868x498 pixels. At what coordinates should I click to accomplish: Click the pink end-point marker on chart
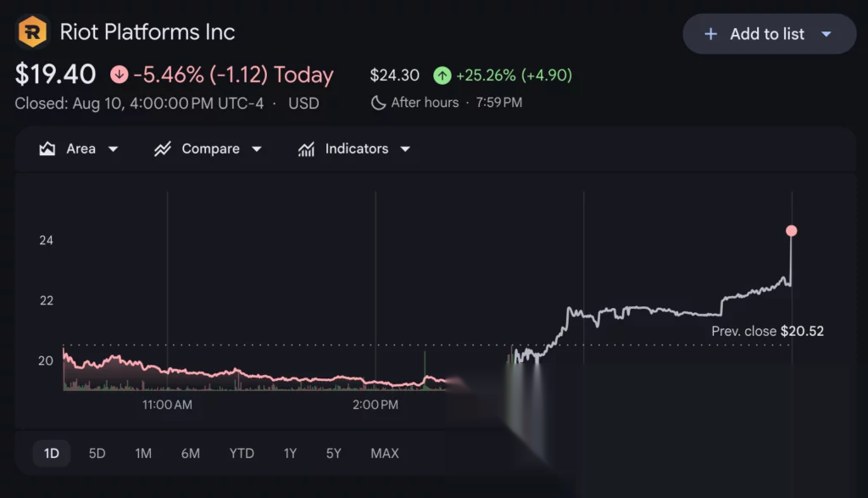[x=792, y=231]
